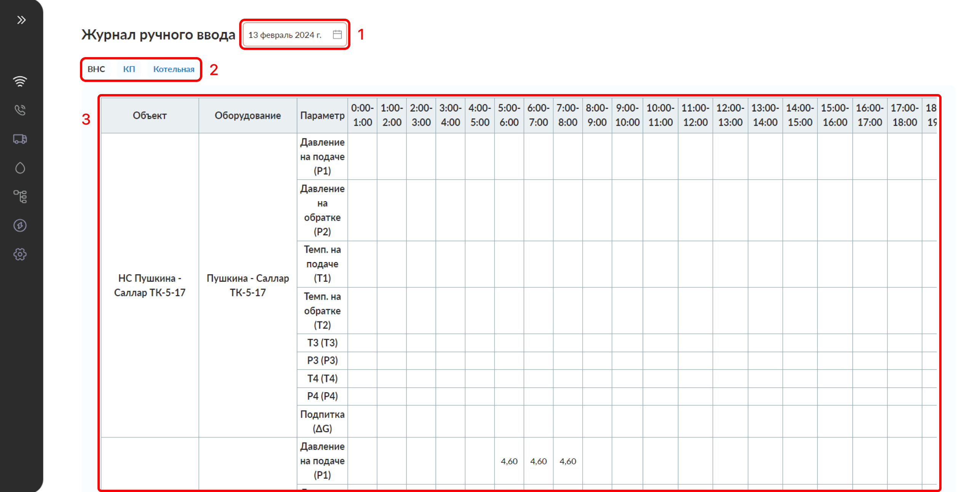Click the Подпитка (ΔG) parameter row label
Screen dimensions: 980x492
pos(322,421)
